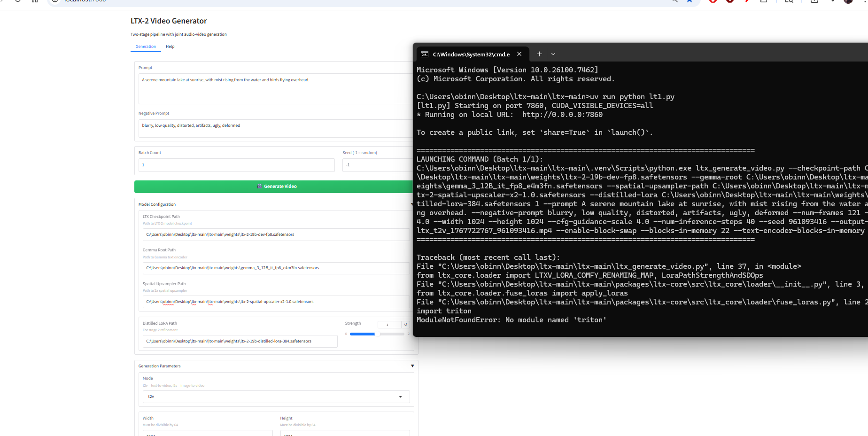Click the "Seed (-1 = random)" label
868x436 pixels.
360,153
